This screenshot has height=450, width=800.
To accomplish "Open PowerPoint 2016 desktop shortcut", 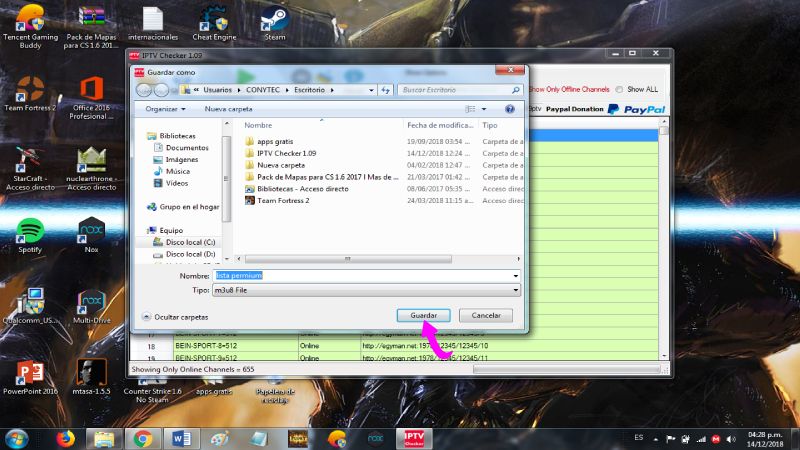I will pyautogui.click(x=30, y=377).
